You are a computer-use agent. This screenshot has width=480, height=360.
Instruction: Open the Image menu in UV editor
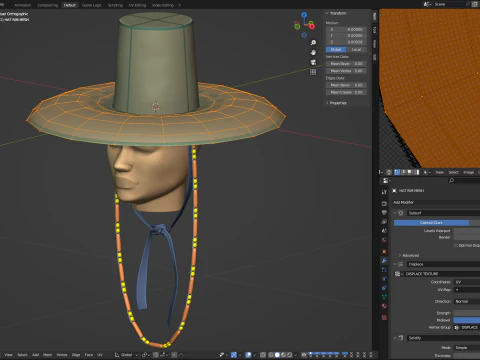[x=468, y=172]
